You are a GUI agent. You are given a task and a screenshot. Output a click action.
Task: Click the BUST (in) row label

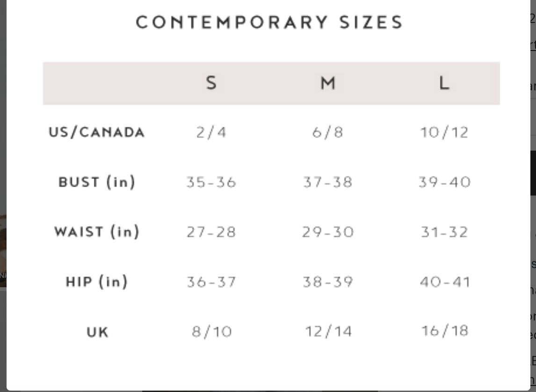point(97,182)
